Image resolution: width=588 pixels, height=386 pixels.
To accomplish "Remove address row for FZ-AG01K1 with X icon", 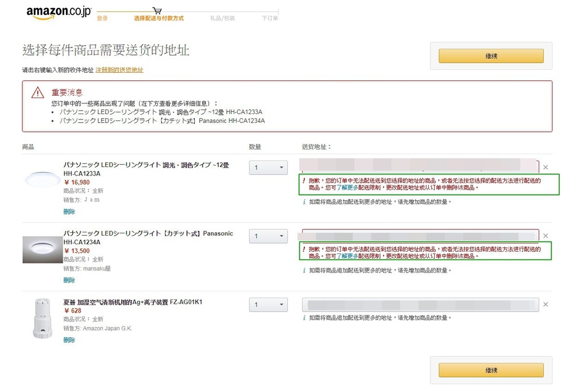I will tap(546, 305).
